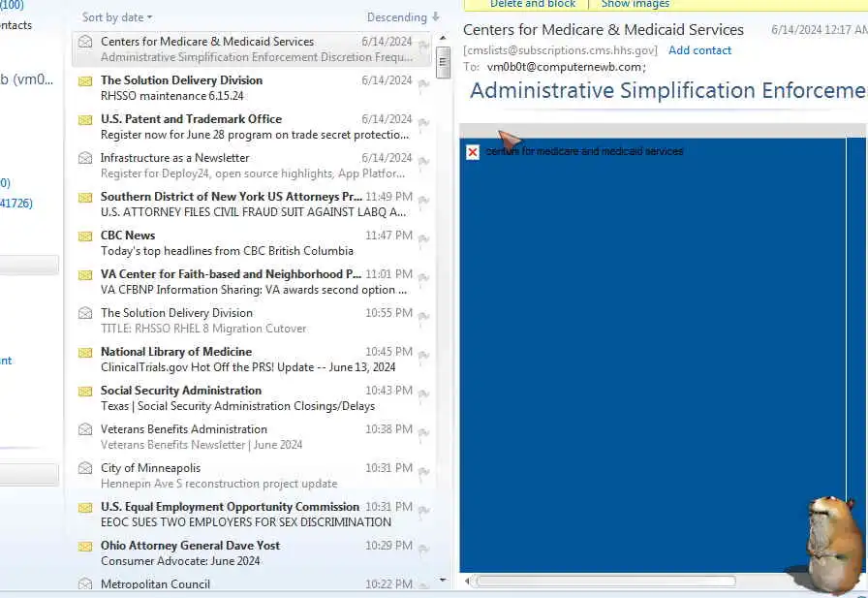Flag the RHSSO maintenance 6.15.24 email
Viewport: 868px width, 598px height.
pyautogui.click(x=424, y=84)
